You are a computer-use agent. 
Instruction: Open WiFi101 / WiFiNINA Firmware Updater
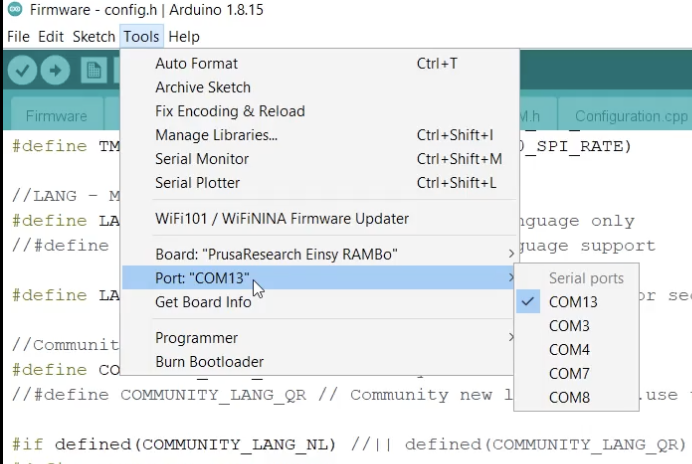pyautogui.click(x=319, y=219)
